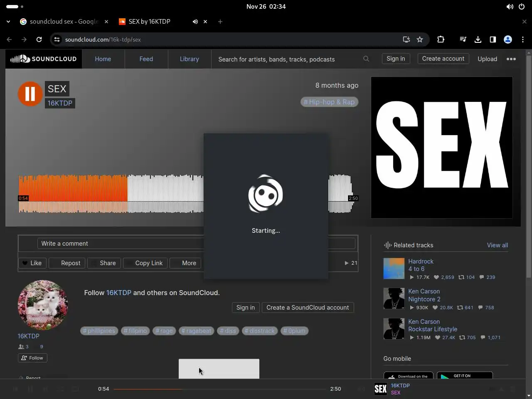Open the SoundCloud logo homepage
The height and width of the screenshot is (399, 532).
point(44,59)
